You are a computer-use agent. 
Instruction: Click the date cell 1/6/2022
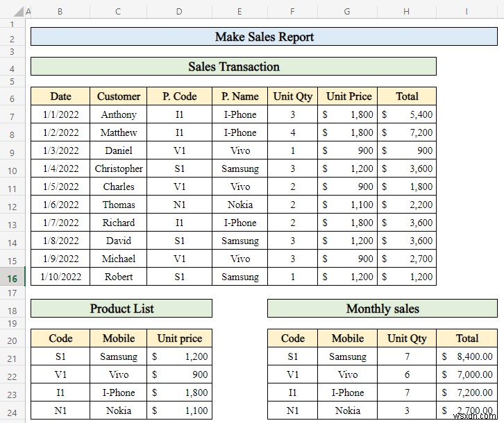[x=60, y=205]
